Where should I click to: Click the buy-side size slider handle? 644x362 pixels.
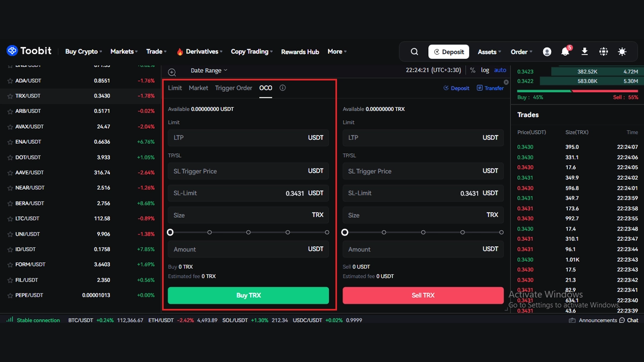170,232
